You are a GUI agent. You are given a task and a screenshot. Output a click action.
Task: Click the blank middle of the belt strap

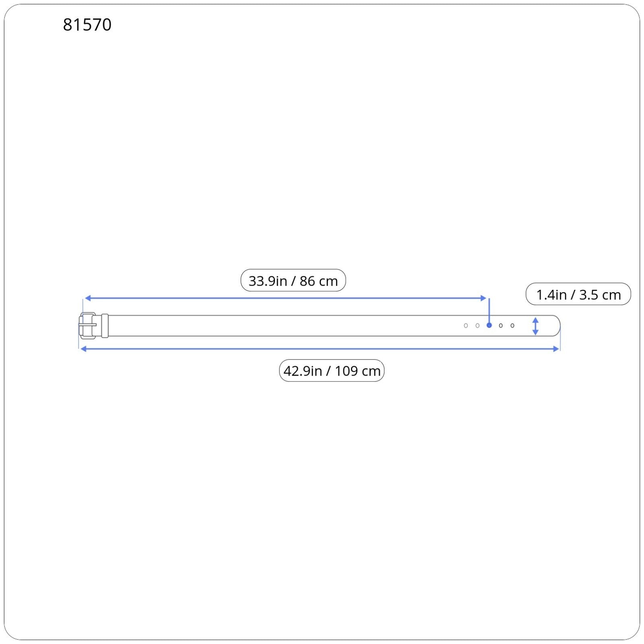tap(282, 326)
